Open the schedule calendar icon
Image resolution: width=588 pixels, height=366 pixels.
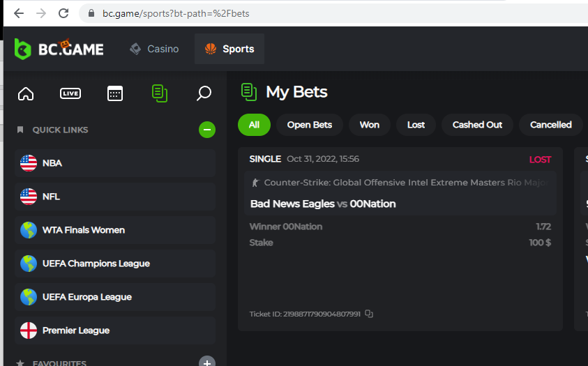coord(115,93)
